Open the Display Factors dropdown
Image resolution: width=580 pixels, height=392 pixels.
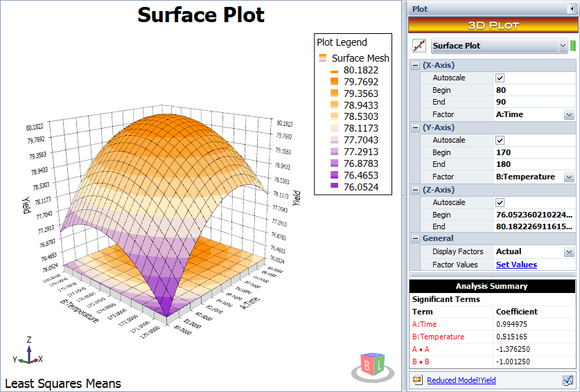click(569, 252)
